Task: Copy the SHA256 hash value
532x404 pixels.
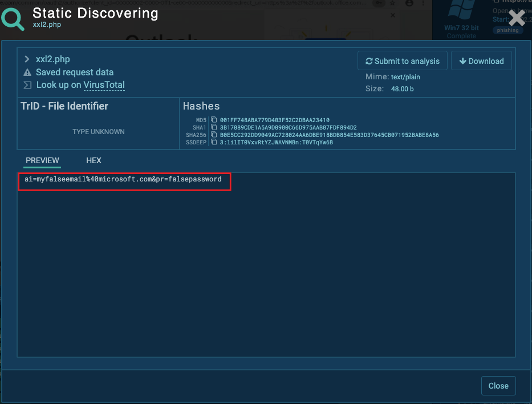Action: (x=214, y=135)
